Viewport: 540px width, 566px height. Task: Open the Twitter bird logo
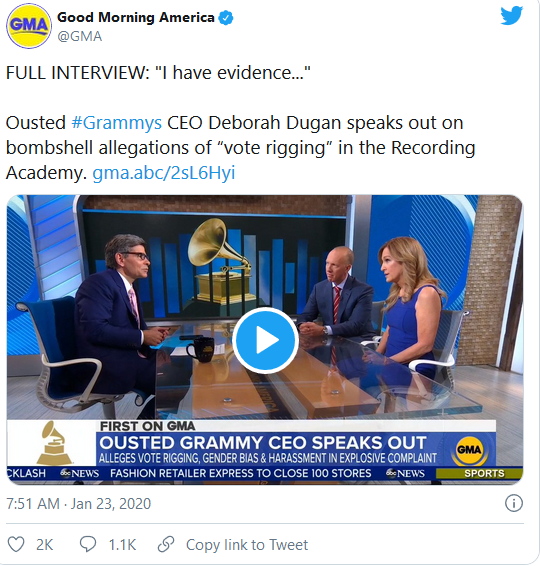[511, 16]
